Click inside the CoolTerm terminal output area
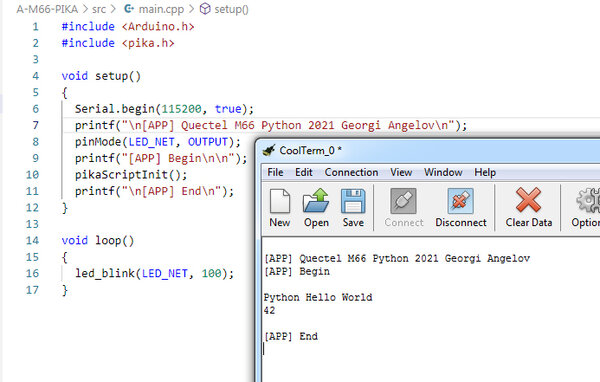The height and width of the screenshot is (382, 600). [x=431, y=309]
